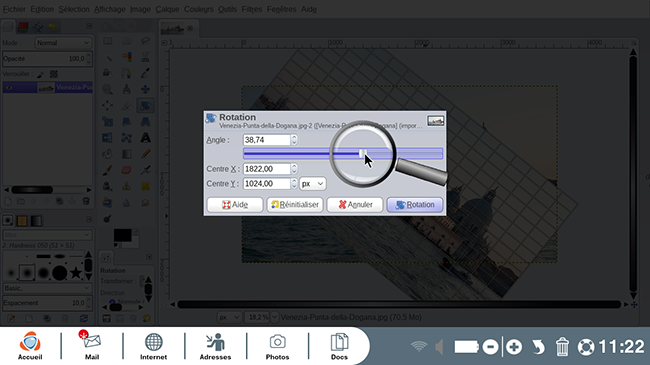Toggle lock alpha channel checker icon
Image resolution: width=650 pixels, height=365 pixels.
point(54,74)
